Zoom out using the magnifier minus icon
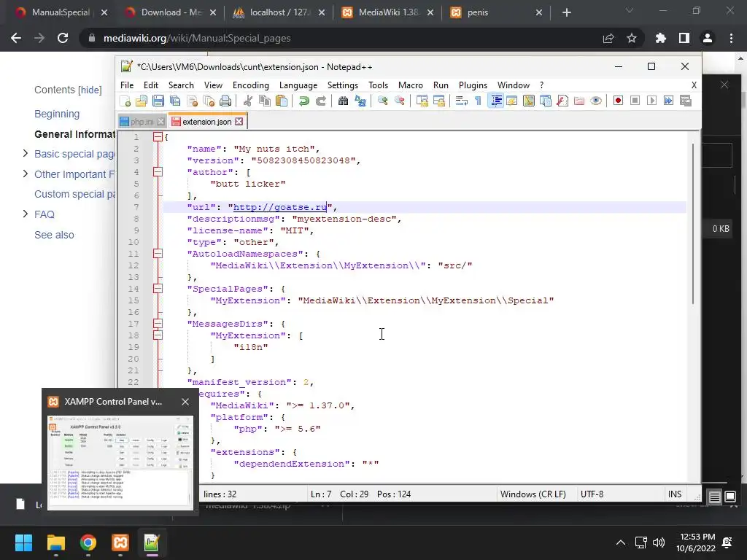Screen dimensions: 747x560 (399, 101)
